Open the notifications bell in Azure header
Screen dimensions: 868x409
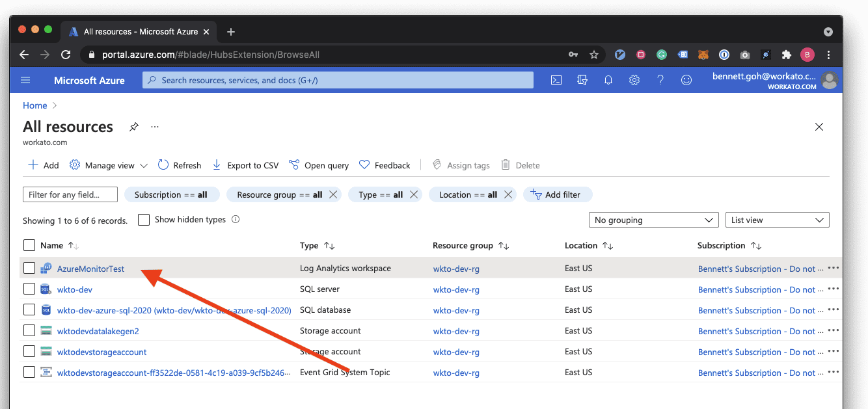point(608,80)
